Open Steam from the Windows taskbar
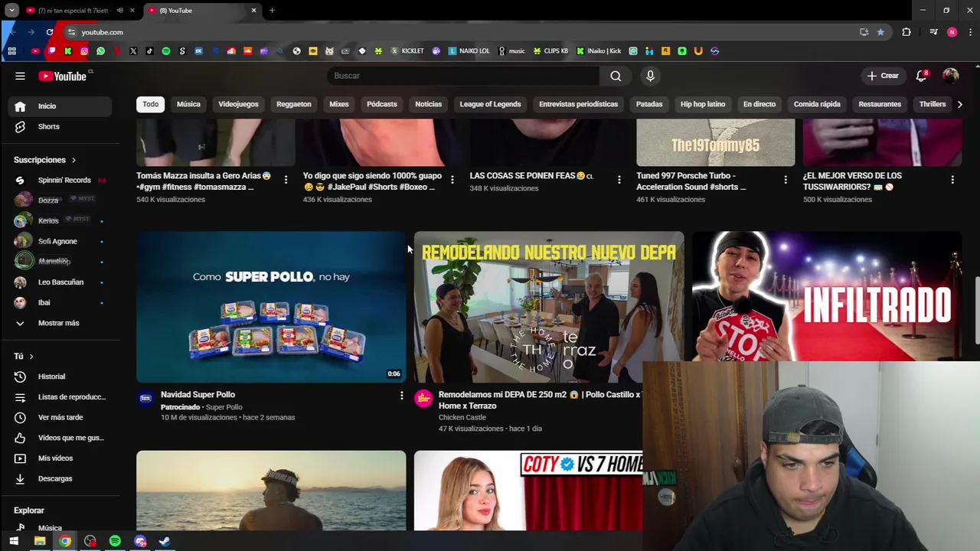980x551 pixels. pyautogui.click(x=165, y=541)
